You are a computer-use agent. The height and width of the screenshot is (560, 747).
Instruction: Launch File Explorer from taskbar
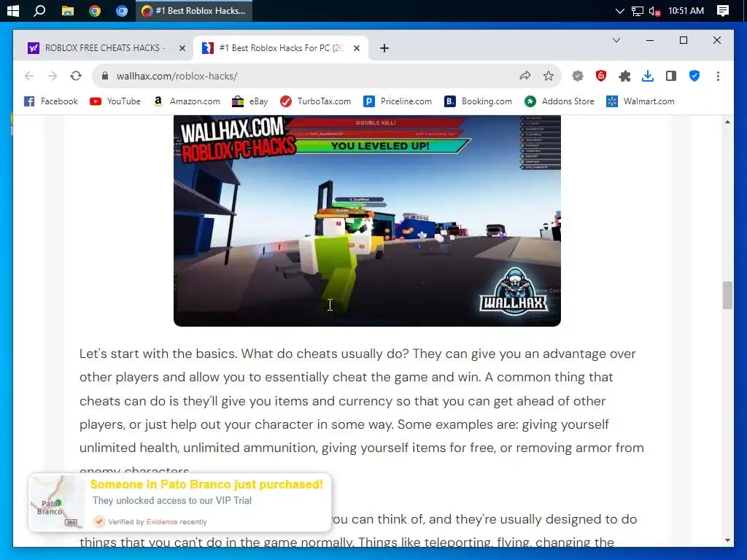click(68, 10)
